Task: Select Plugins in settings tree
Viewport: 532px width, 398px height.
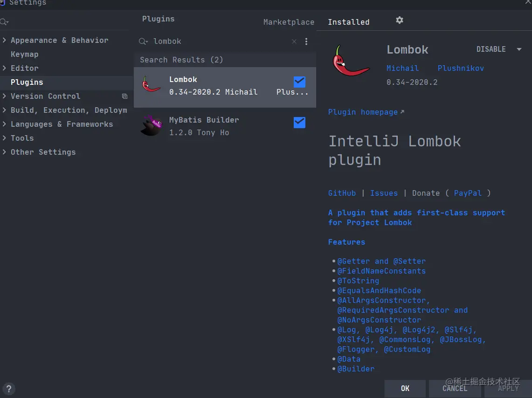Action: [x=27, y=82]
